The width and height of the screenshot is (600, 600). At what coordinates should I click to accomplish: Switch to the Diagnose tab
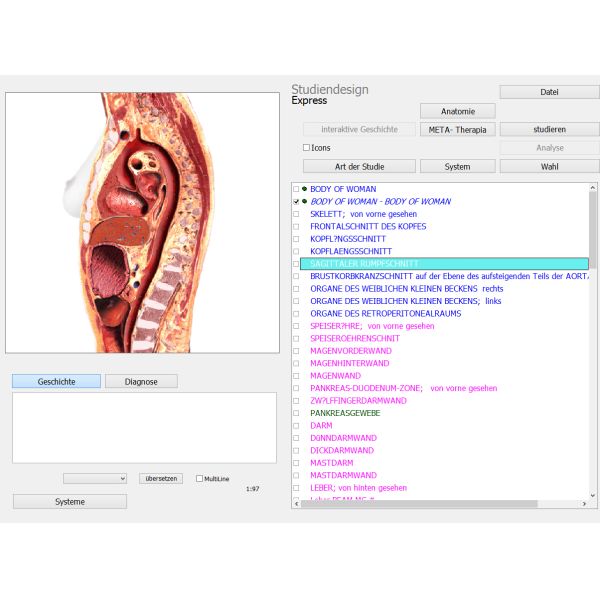[141, 381]
